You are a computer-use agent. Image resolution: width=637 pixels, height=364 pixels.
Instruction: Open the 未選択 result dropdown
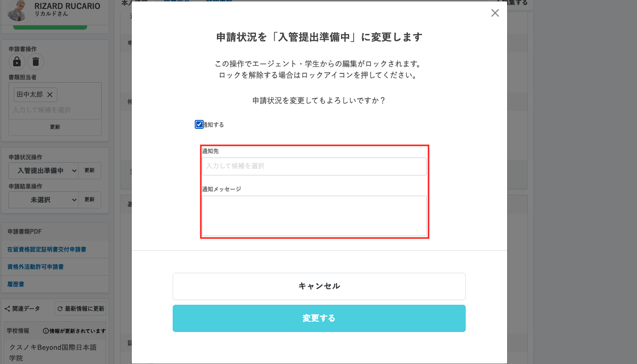43,200
